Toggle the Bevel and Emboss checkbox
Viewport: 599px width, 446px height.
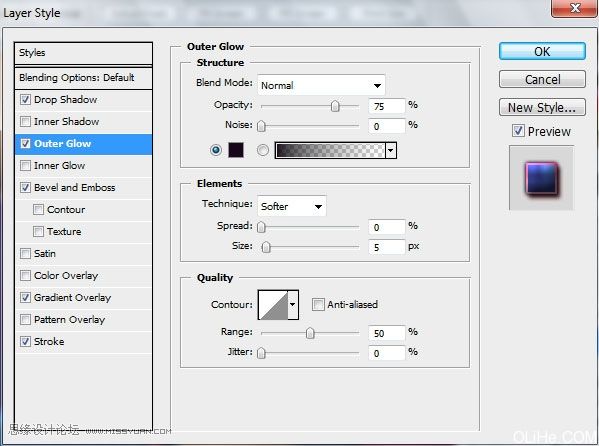(25, 188)
